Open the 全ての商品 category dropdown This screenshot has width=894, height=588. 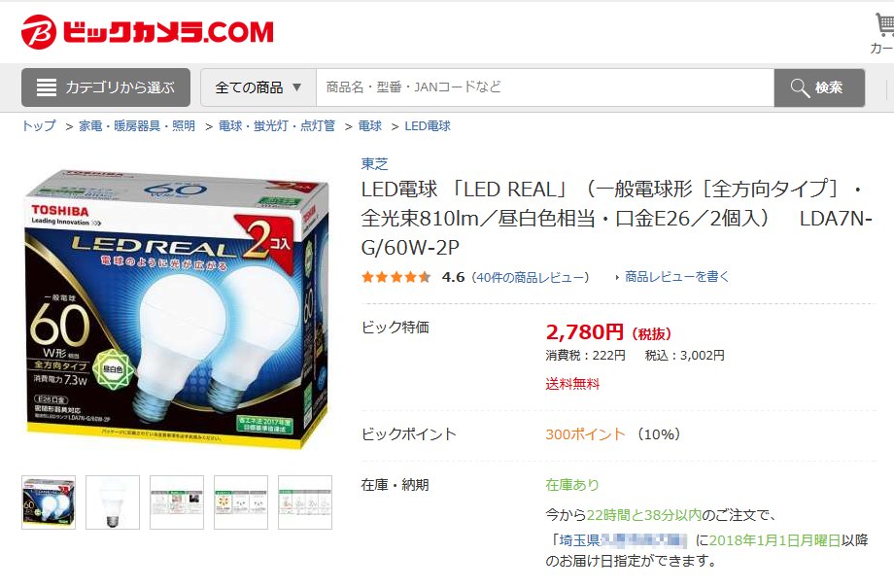[x=258, y=87]
